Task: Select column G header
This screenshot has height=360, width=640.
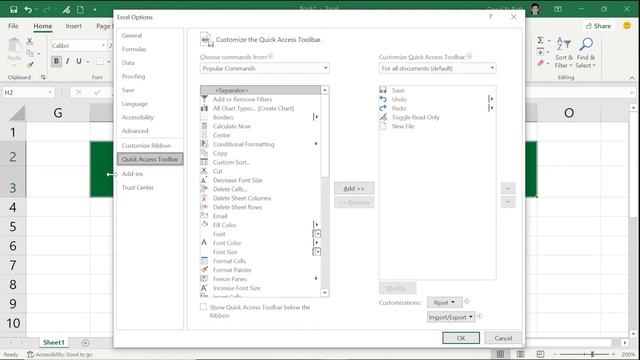Action: pyautogui.click(x=58, y=113)
